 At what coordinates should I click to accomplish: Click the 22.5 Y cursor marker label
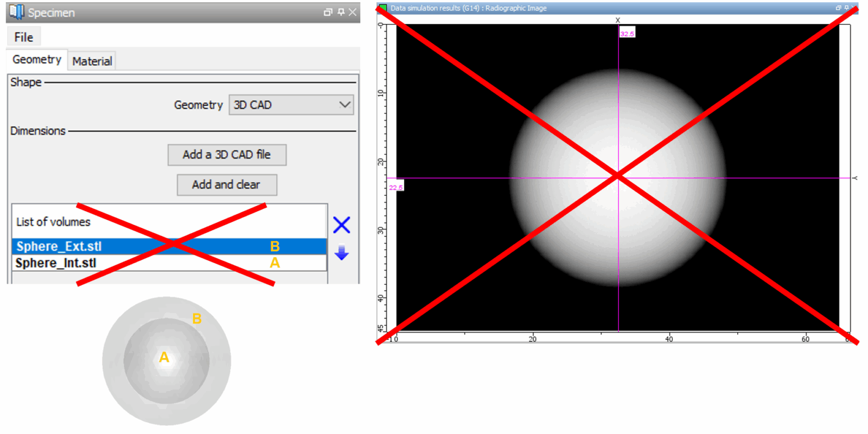395,187
